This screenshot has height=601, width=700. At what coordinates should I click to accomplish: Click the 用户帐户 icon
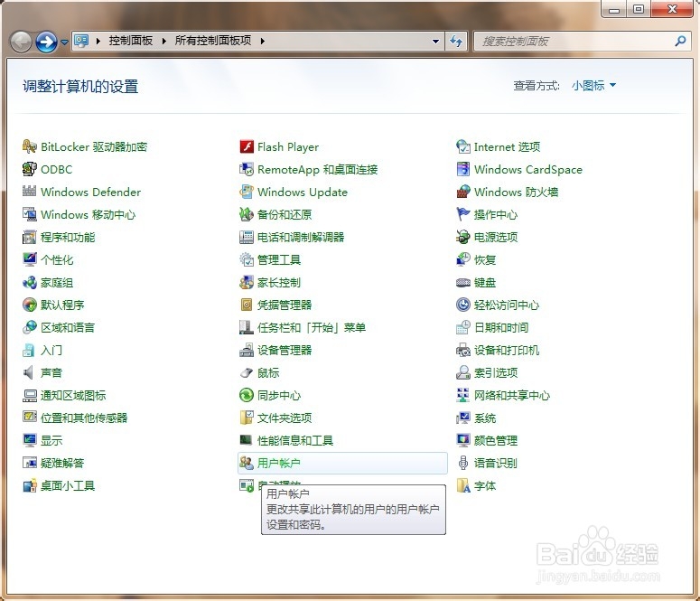(247, 463)
